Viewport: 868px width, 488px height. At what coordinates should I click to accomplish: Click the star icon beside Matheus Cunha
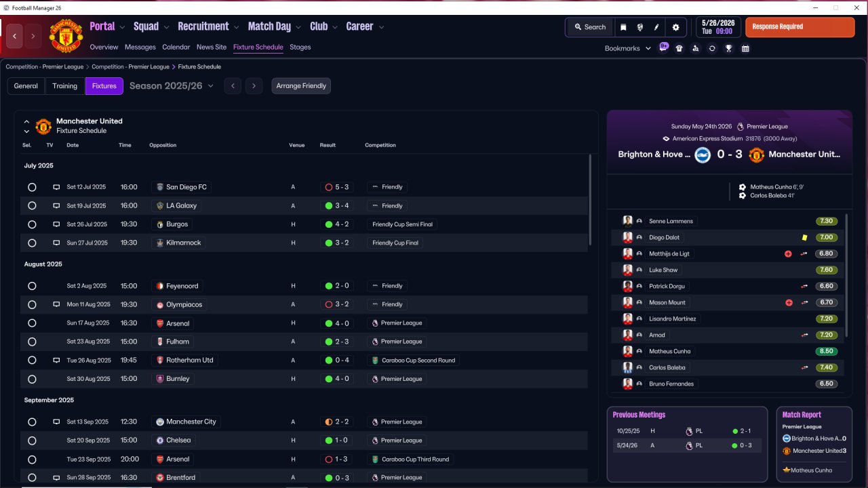coord(786,470)
